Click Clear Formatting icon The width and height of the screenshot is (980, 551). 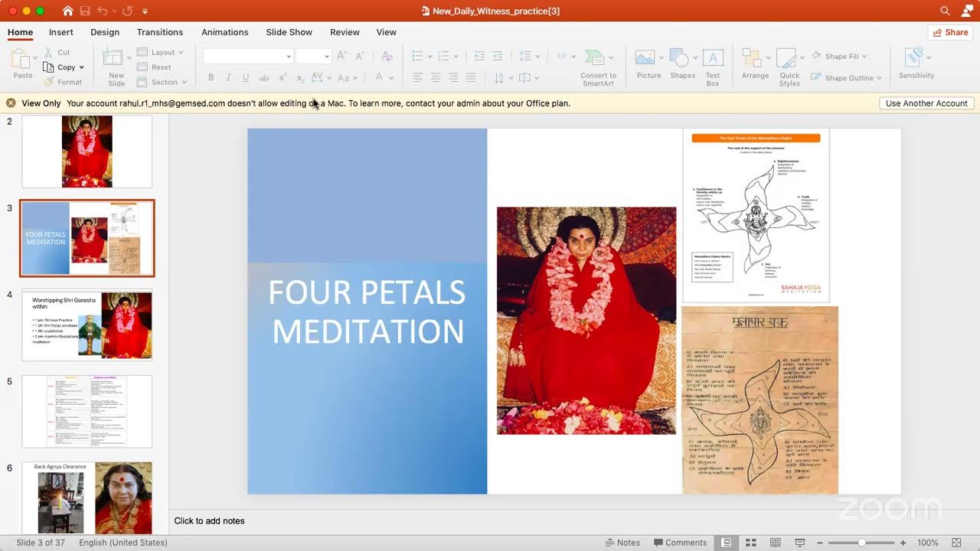click(x=387, y=56)
